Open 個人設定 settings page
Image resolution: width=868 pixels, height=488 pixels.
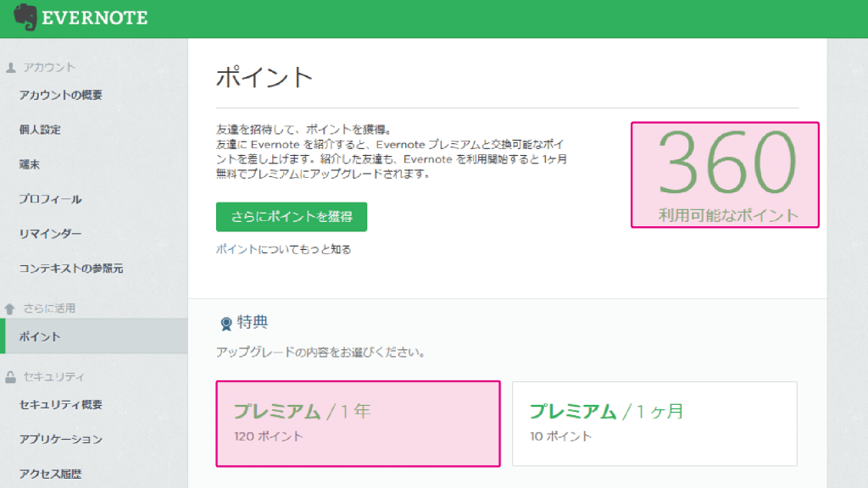(x=40, y=130)
